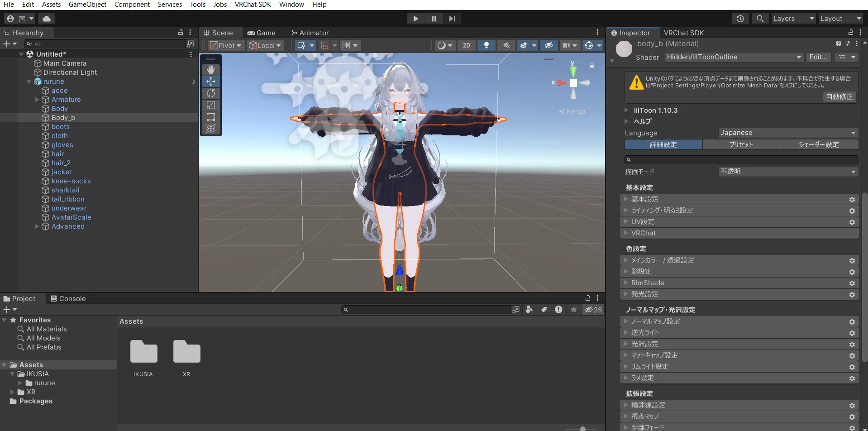
Task: Toggle scene audio mute
Action: [x=506, y=45]
